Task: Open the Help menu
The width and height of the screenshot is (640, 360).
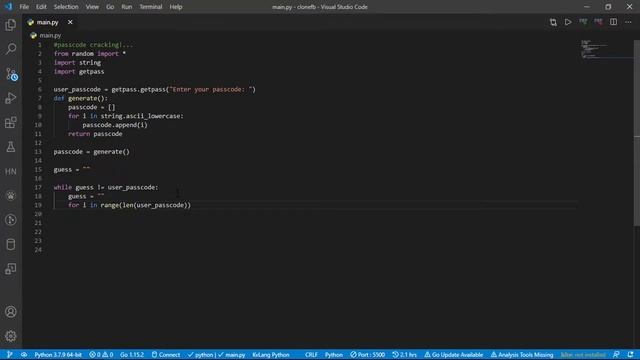Action: click(176, 7)
